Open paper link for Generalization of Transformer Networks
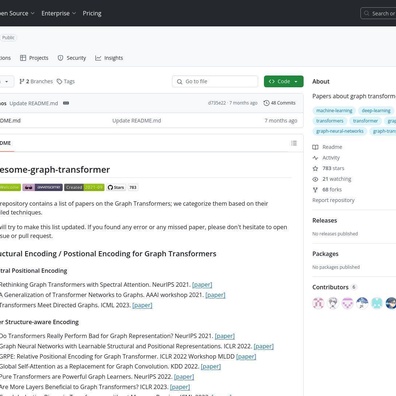This screenshot has height=396, width=396. (x=215, y=295)
